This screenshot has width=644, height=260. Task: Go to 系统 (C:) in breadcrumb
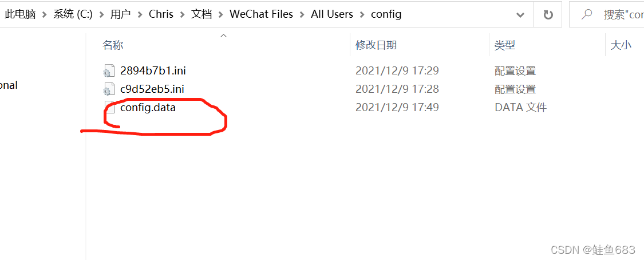(73, 14)
